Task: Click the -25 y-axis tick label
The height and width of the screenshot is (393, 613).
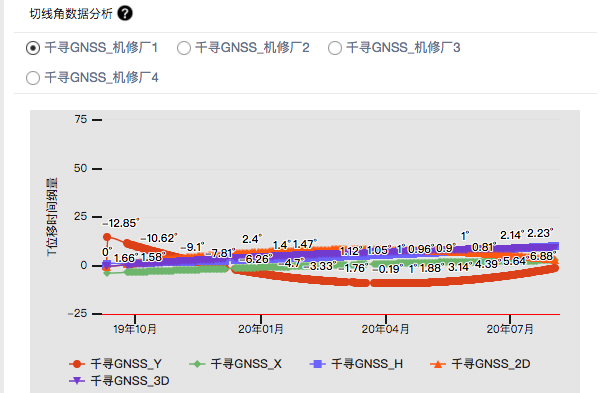Action: (x=77, y=314)
